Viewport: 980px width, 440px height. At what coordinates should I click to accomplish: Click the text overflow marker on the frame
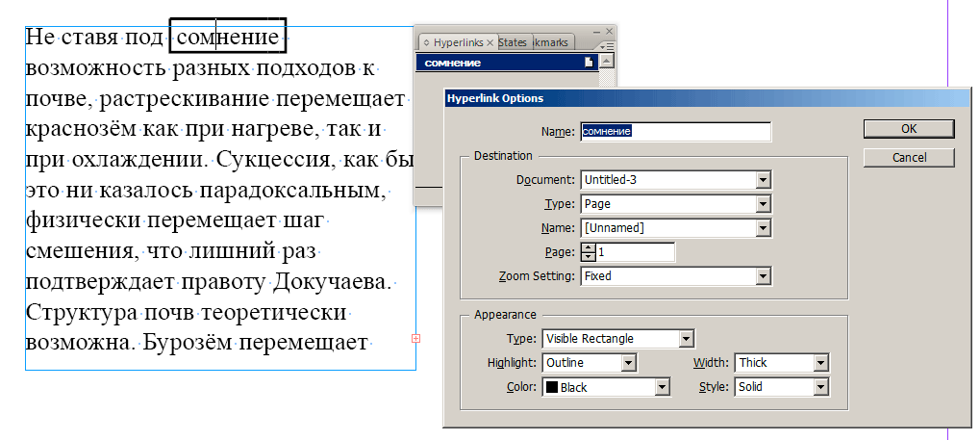[x=416, y=339]
